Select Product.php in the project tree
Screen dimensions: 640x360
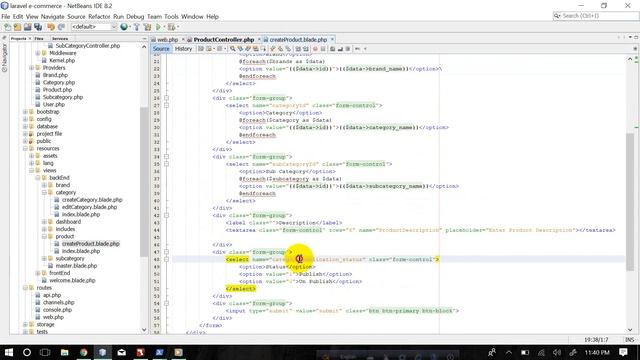[57, 90]
